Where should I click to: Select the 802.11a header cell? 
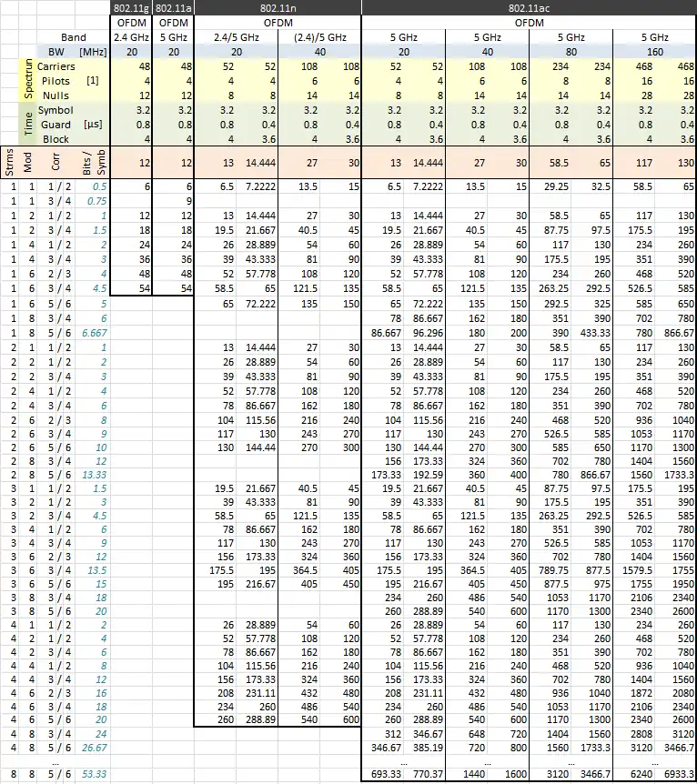[173, 8]
